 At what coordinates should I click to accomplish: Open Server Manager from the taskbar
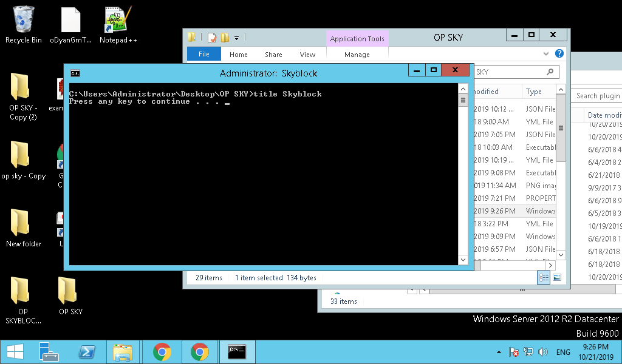49,351
